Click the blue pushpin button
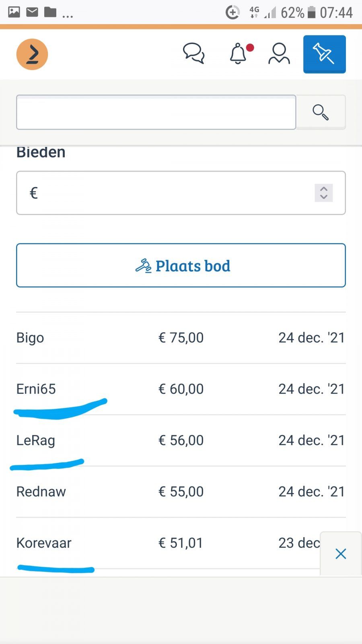This screenshot has width=362, height=644. click(324, 54)
